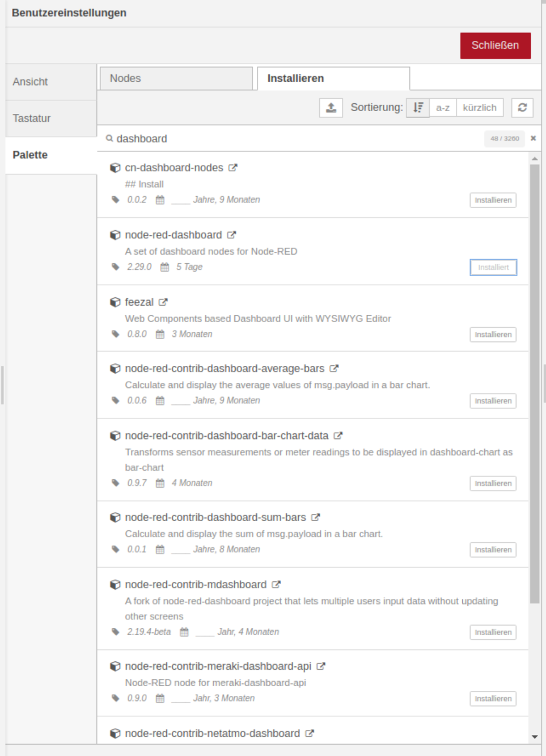Toggle the relevance sort order button

(x=418, y=108)
